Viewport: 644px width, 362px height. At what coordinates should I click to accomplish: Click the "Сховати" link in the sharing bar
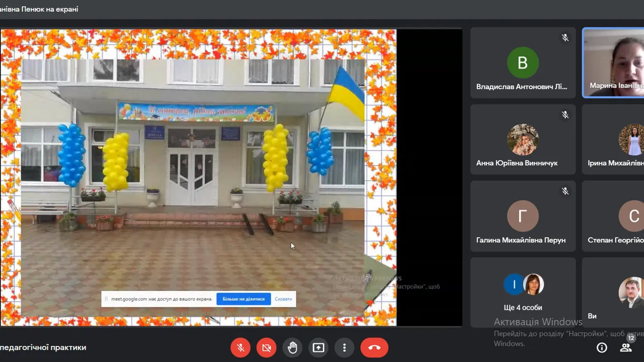283,299
